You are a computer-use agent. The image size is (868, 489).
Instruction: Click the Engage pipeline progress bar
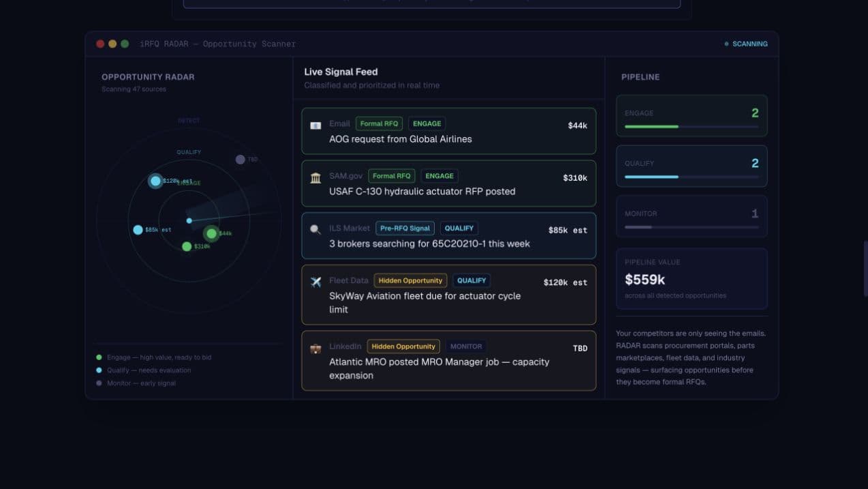click(692, 127)
